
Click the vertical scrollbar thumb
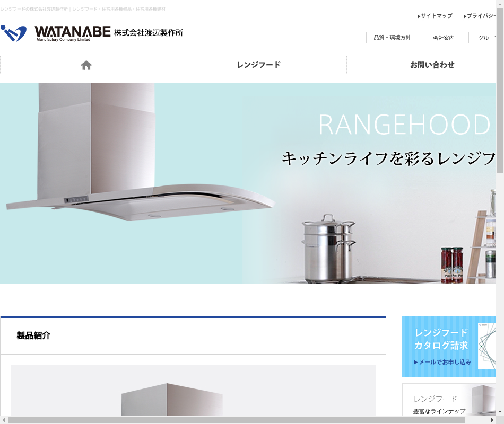coord(500,90)
